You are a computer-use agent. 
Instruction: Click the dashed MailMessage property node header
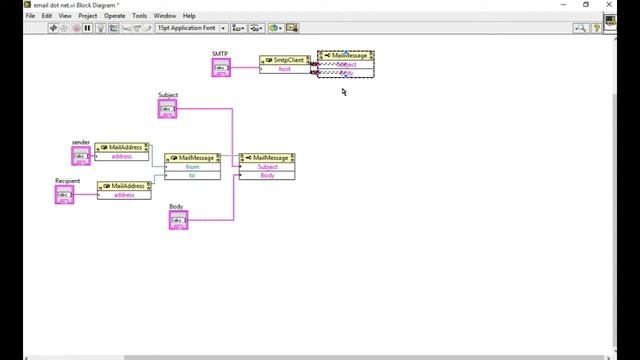pos(346,56)
